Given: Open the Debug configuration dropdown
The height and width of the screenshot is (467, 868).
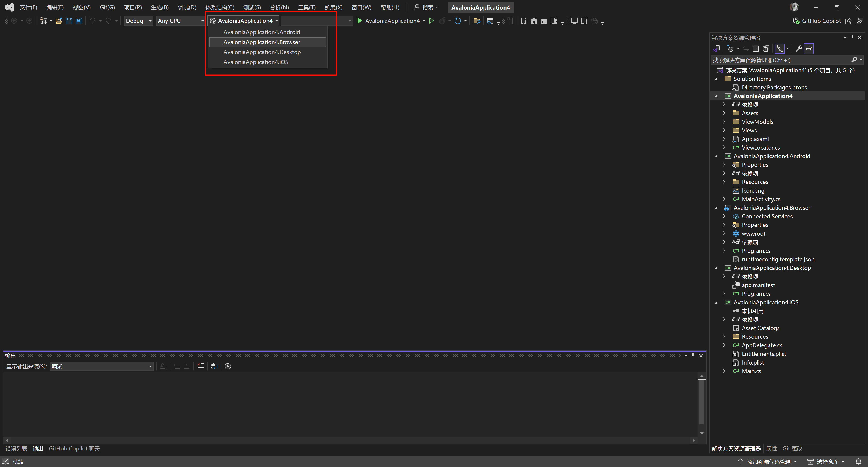Looking at the screenshot, I should 139,21.
